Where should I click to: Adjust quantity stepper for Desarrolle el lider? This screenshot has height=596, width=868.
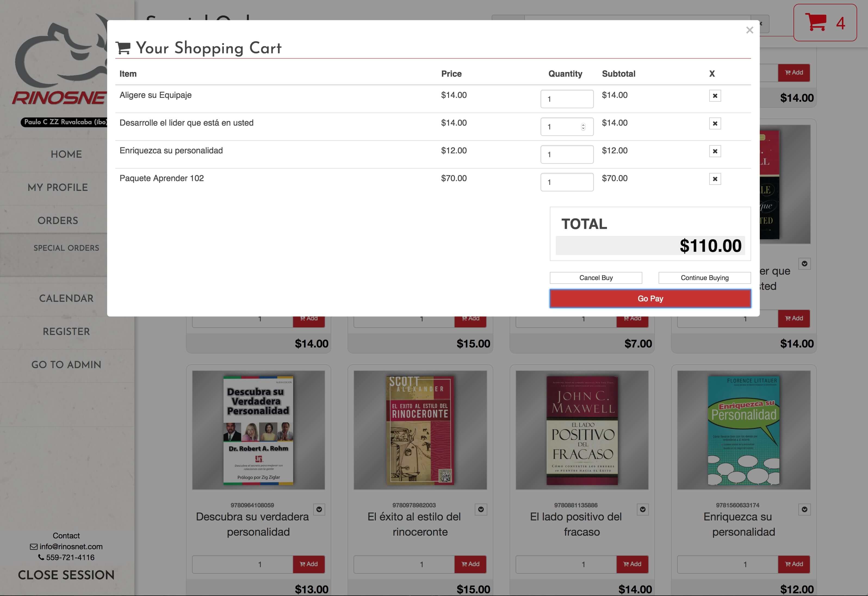pyautogui.click(x=583, y=127)
